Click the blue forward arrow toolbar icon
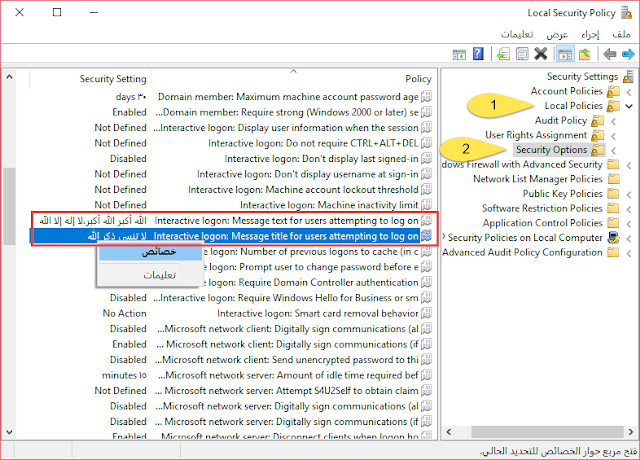 click(628, 54)
